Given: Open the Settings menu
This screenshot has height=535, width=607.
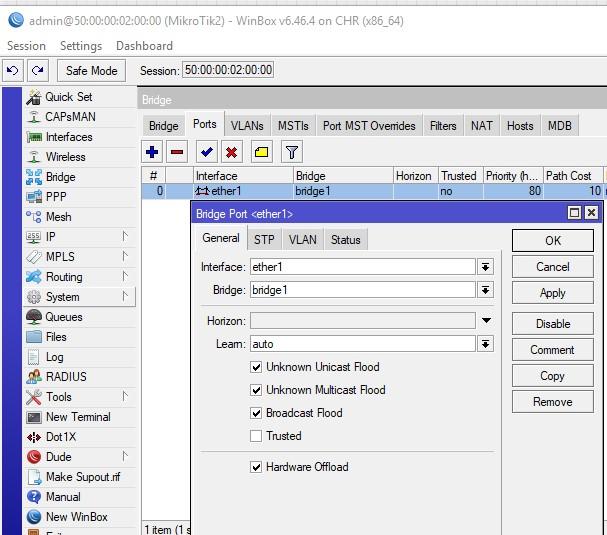Looking at the screenshot, I should pos(81,46).
